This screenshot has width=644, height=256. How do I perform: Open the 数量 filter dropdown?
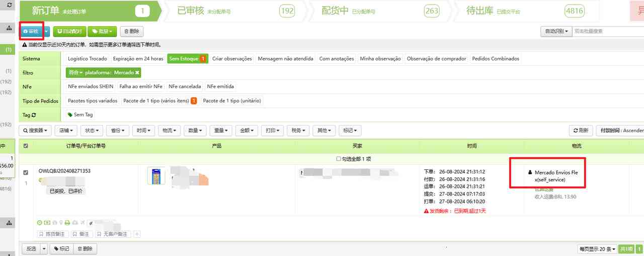pos(195,131)
